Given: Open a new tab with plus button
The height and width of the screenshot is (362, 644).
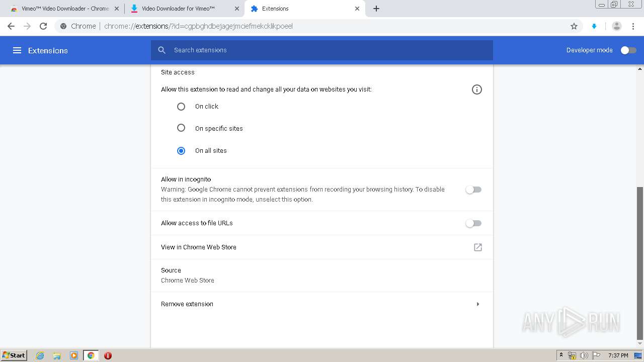Looking at the screenshot, I should (376, 9).
